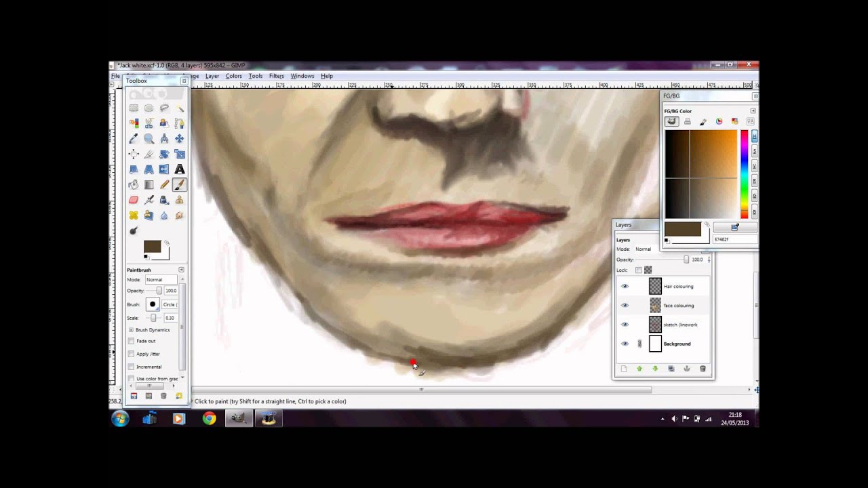Image resolution: width=868 pixels, height=488 pixels.
Task: Open the Help menu
Action: point(327,76)
